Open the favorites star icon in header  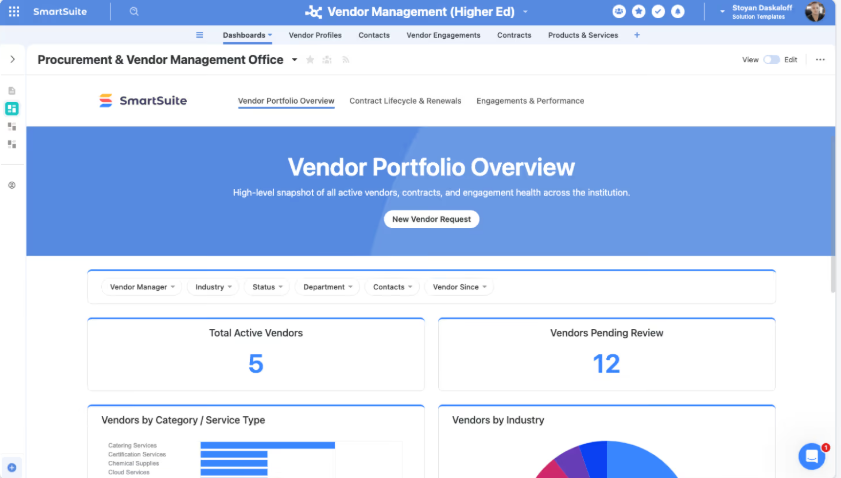(x=638, y=11)
